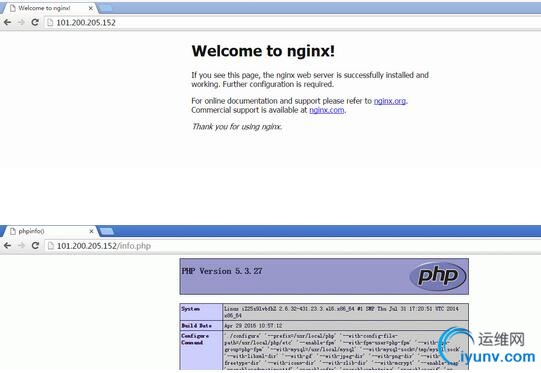Screen dimensions: 541x373
Task: Click the 'Welcome to nginx!' heading
Action: click(263, 51)
